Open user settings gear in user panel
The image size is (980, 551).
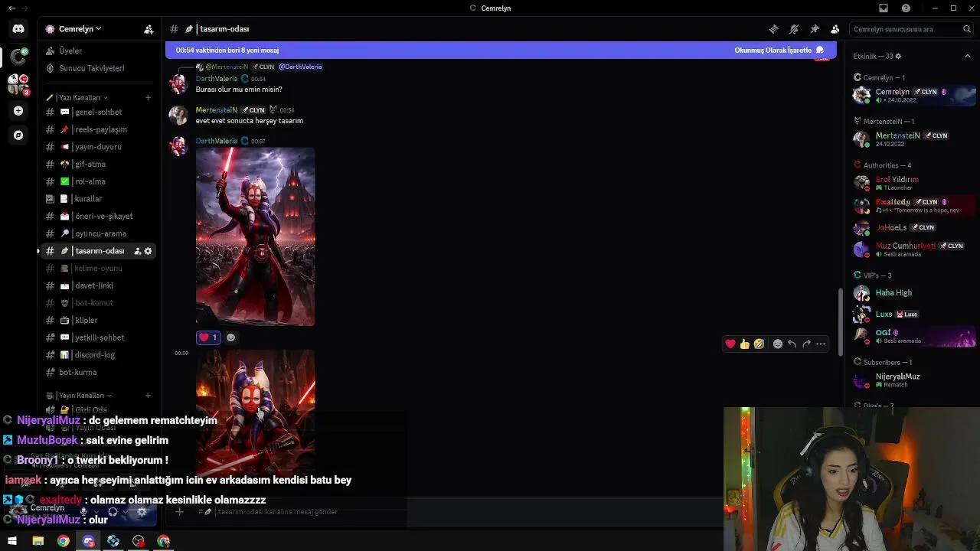point(142,511)
